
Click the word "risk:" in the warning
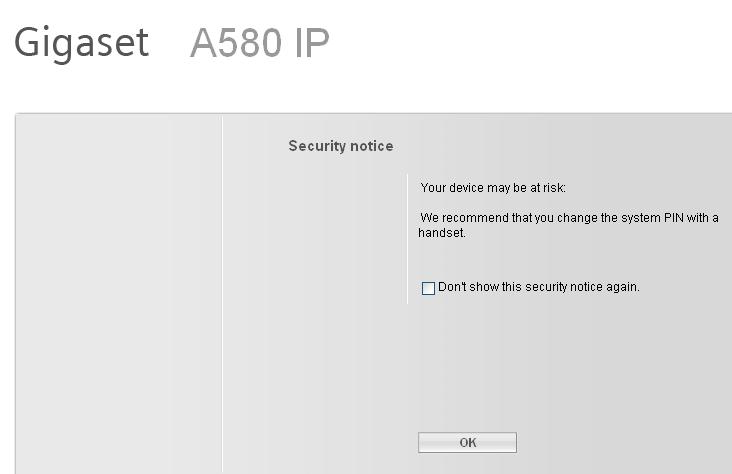[554, 188]
